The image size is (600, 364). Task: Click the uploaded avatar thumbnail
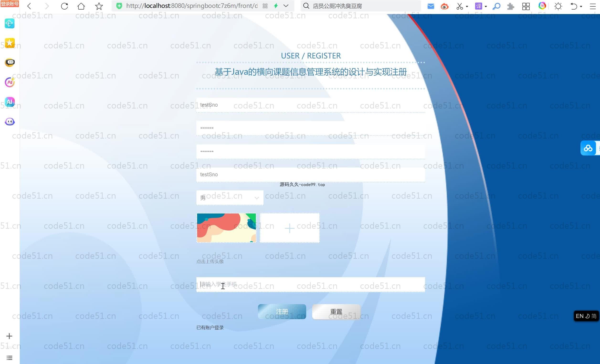[x=226, y=228]
